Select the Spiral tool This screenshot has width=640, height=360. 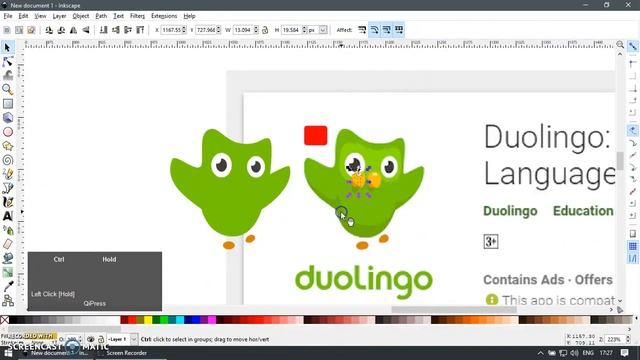7,160
